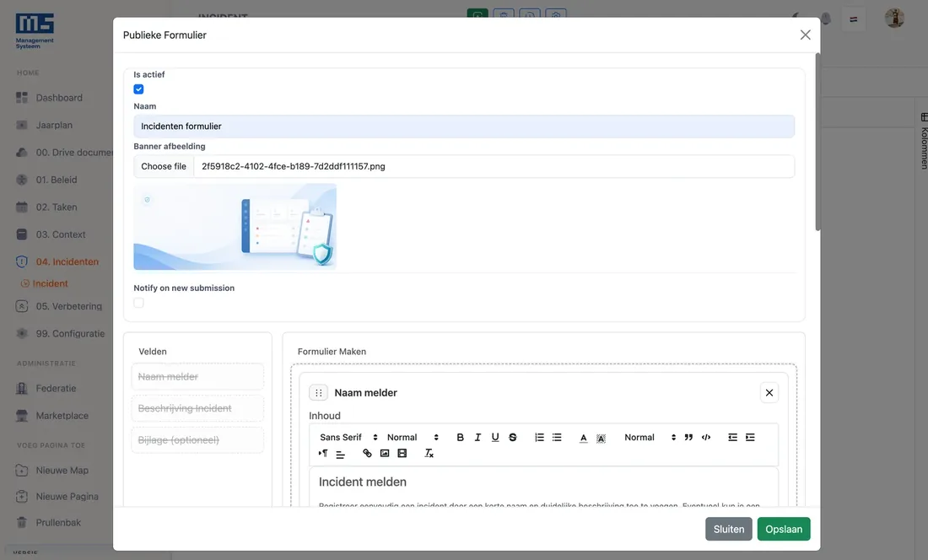Insert an ordered numbered list
The width and height of the screenshot is (928, 560).
click(539, 438)
